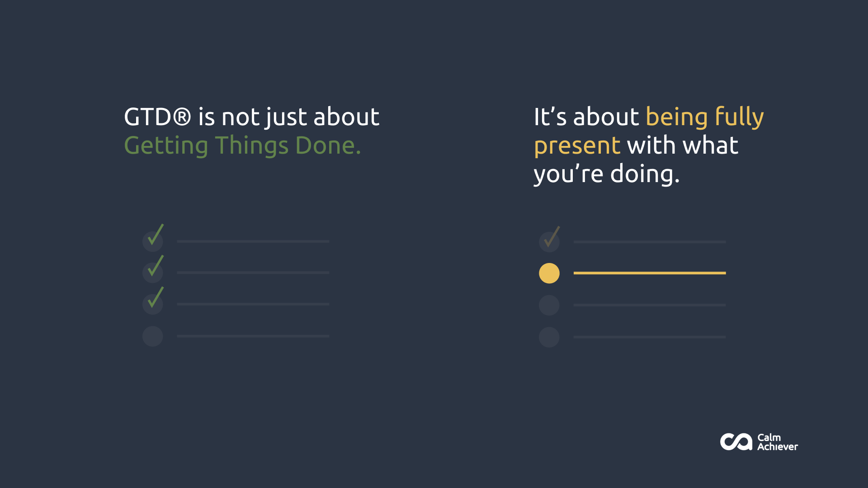
Task: Click the Calm Achiever infinity logo icon
Action: (x=736, y=442)
